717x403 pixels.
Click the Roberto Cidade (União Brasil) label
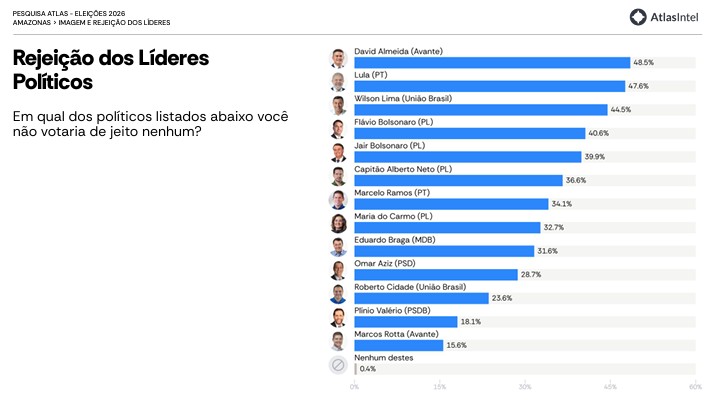pos(410,287)
